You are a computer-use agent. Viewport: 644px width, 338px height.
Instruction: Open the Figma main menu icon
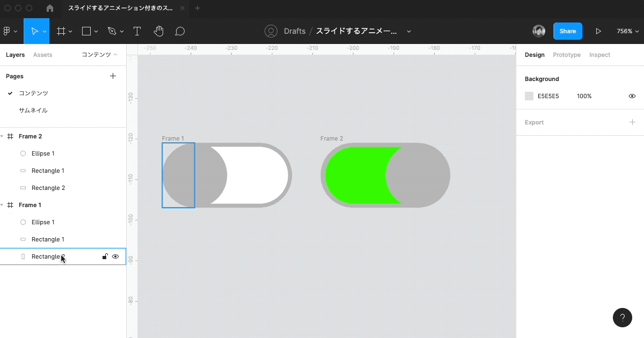tap(7, 31)
